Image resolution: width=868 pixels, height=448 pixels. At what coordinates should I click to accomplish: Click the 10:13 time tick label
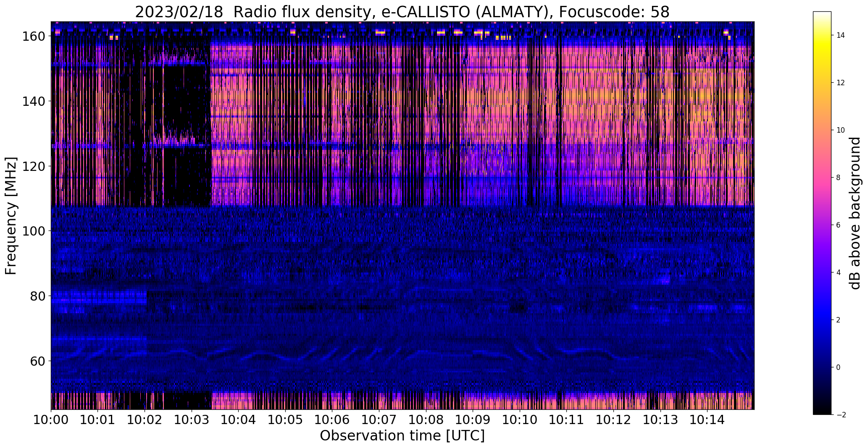[x=660, y=419]
